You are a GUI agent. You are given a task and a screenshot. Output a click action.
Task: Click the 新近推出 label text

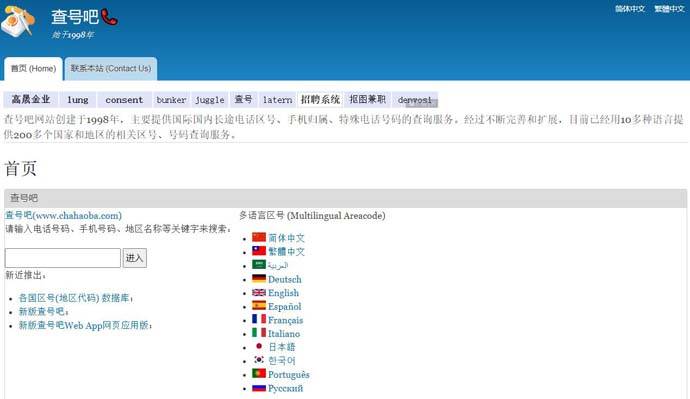pyautogui.click(x=25, y=275)
